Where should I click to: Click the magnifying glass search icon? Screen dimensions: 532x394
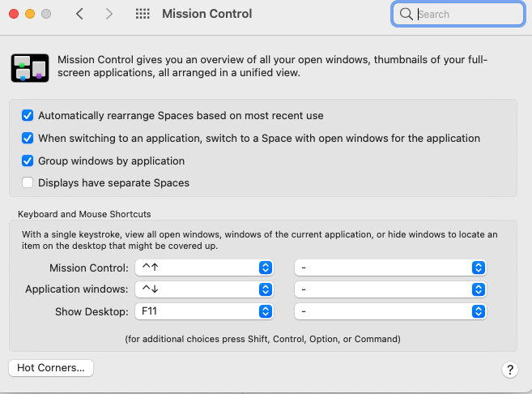click(406, 14)
